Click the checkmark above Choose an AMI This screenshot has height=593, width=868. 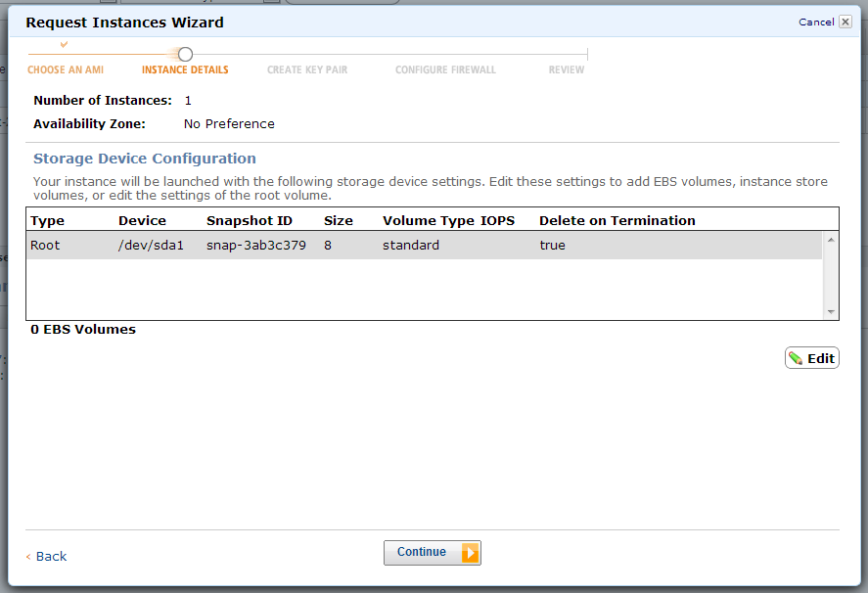(65, 44)
